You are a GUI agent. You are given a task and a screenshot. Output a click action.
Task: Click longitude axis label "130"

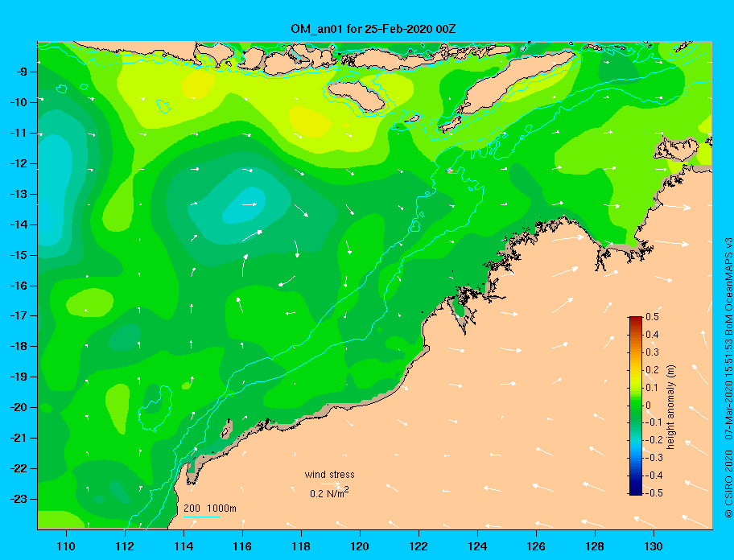click(x=654, y=546)
